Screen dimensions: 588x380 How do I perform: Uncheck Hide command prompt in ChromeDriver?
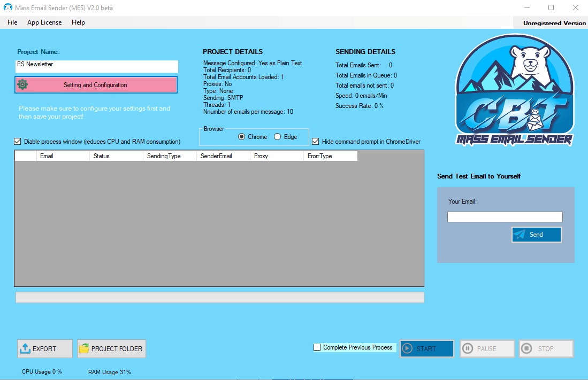(316, 142)
